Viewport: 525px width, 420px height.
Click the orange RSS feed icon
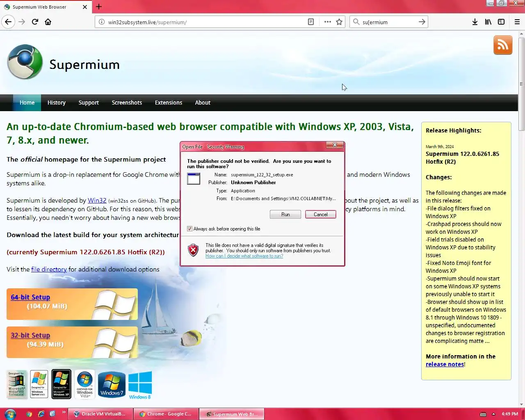pyautogui.click(x=503, y=45)
